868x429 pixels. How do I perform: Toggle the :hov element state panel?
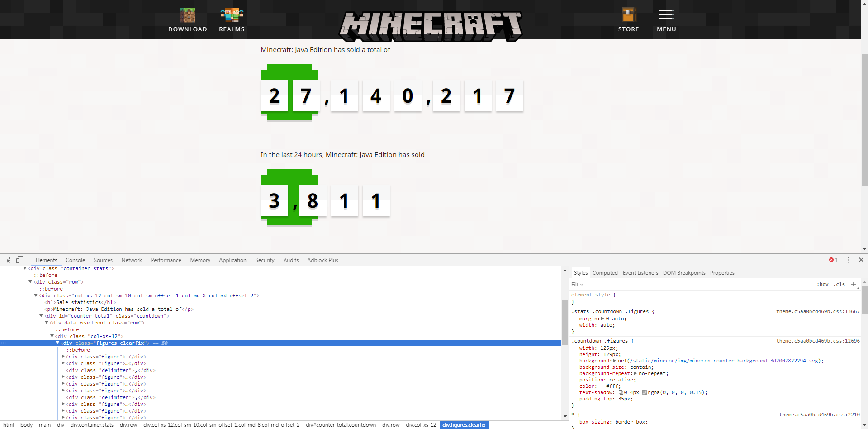[823, 285]
